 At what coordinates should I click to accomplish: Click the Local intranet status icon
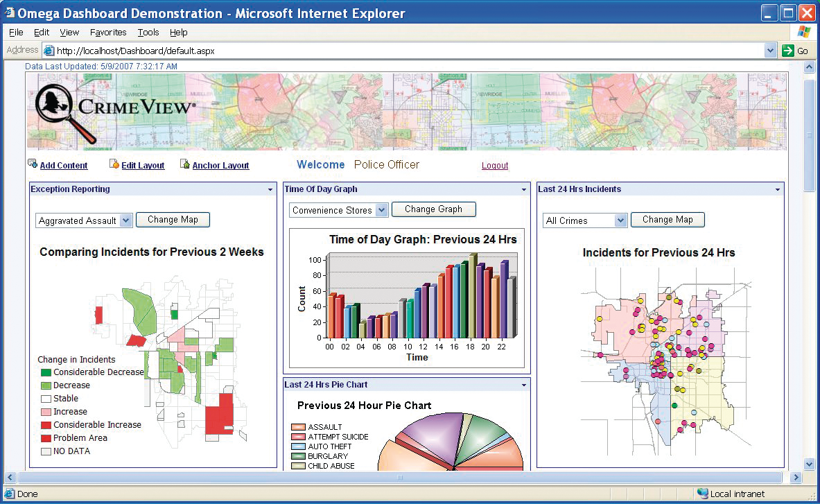(702, 494)
